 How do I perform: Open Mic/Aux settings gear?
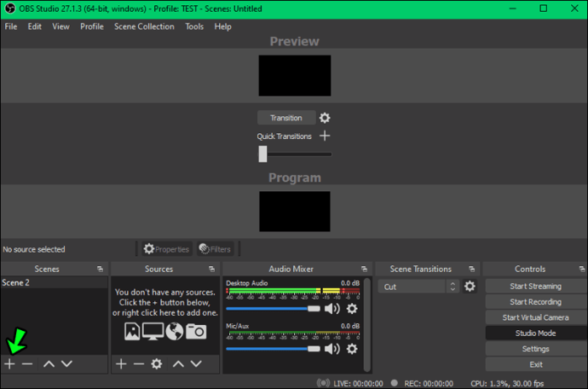pos(352,349)
